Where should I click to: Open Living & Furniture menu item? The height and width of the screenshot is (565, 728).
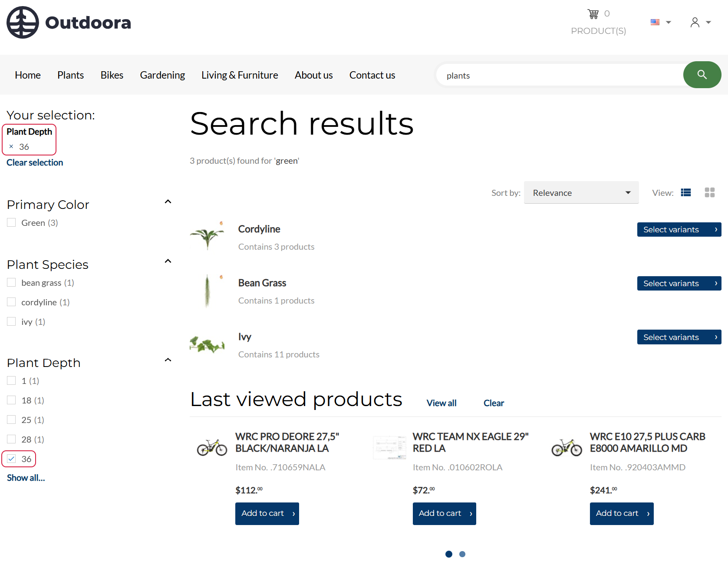pos(240,75)
